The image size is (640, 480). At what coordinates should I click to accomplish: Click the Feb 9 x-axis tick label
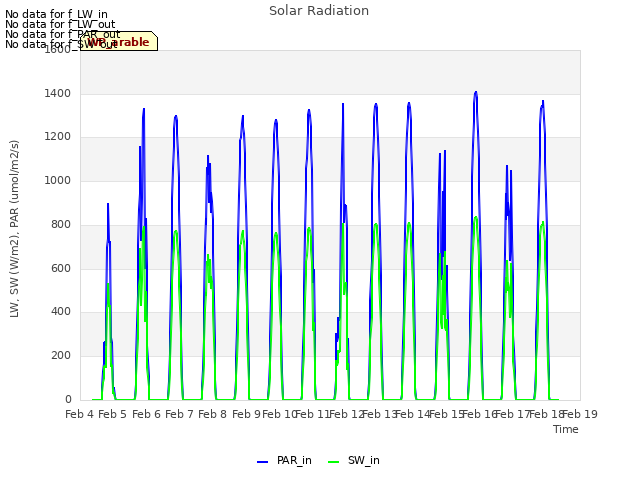246,414
